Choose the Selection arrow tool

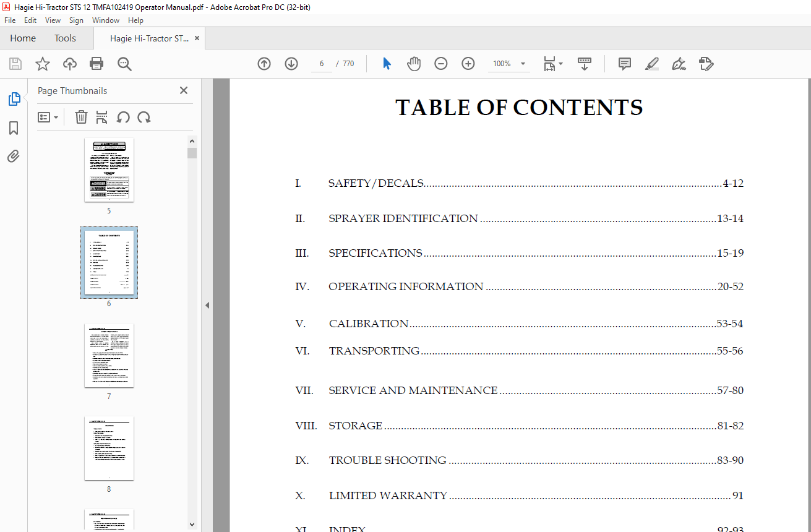(387, 64)
